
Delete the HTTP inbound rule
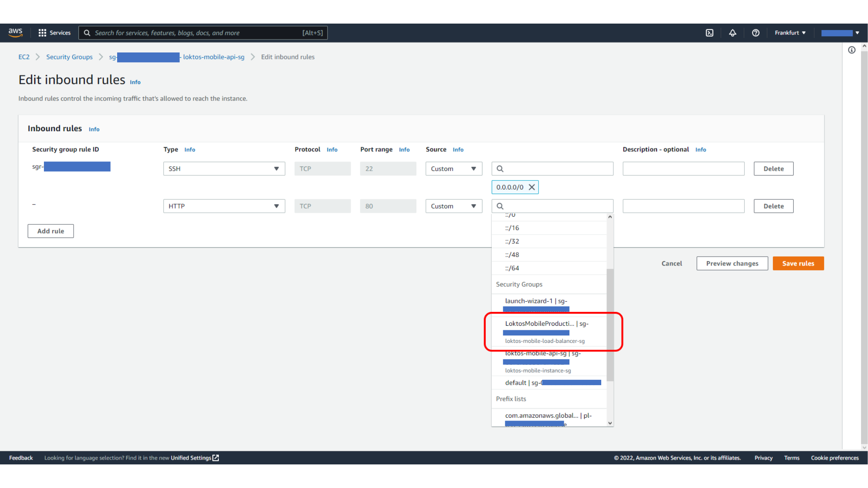773,206
